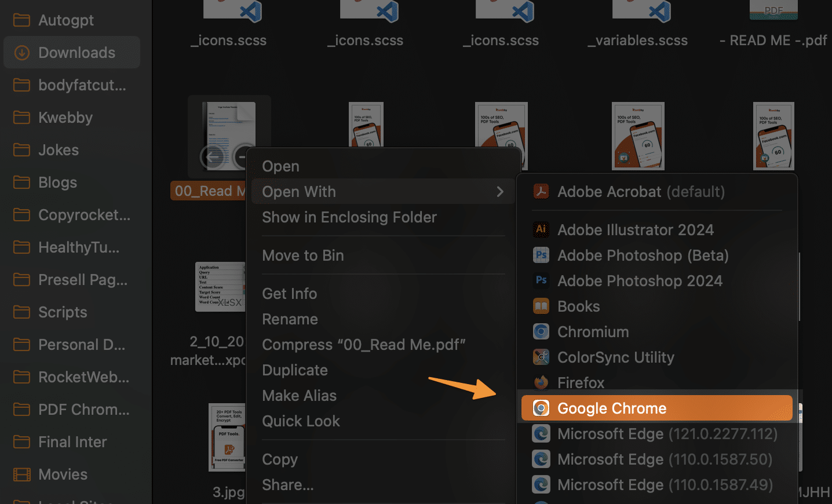Screen dimensions: 832x504
Task: Open the Movies folder in sidebar
Action: click(63, 474)
